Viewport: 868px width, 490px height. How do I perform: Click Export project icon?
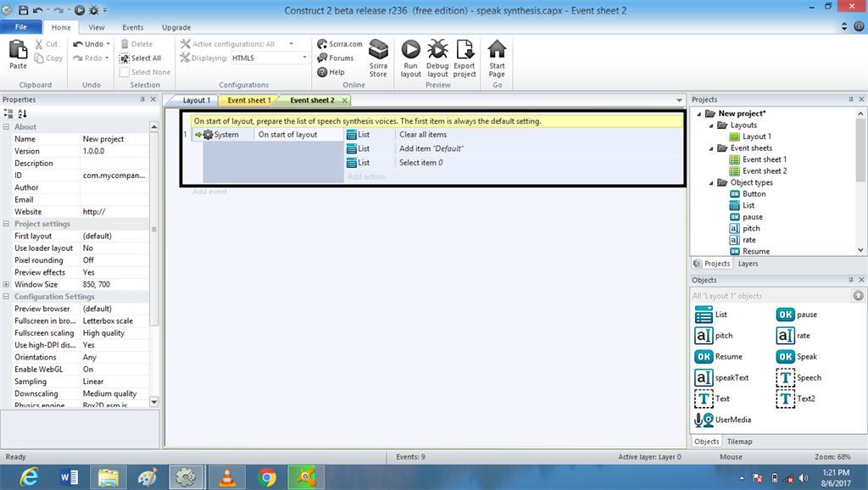[x=465, y=49]
